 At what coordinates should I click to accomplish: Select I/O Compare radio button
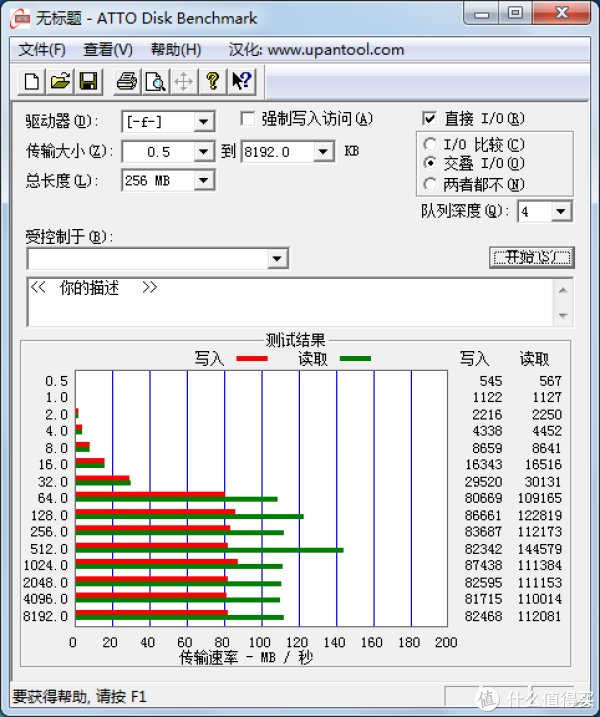[x=430, y=144]
